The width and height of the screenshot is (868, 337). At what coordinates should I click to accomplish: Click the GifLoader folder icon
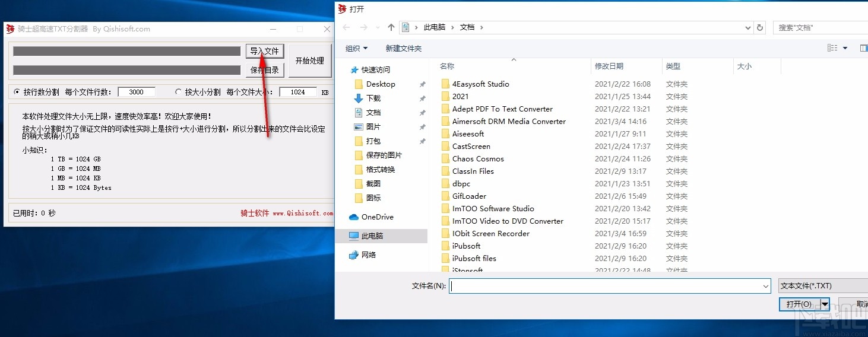[446, 196]
